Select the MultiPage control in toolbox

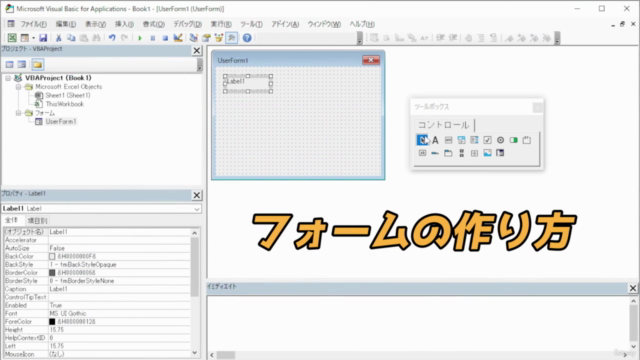point(448,153)
